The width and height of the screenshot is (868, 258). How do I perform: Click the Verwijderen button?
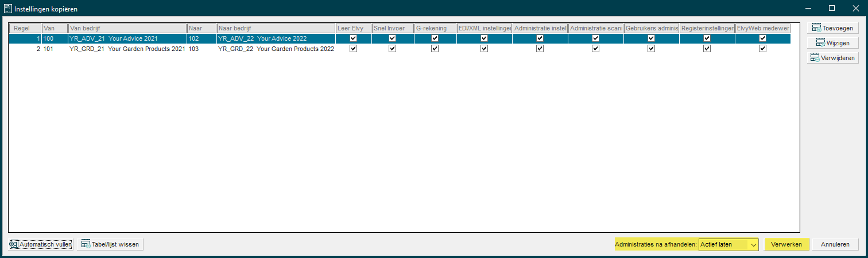832,58
